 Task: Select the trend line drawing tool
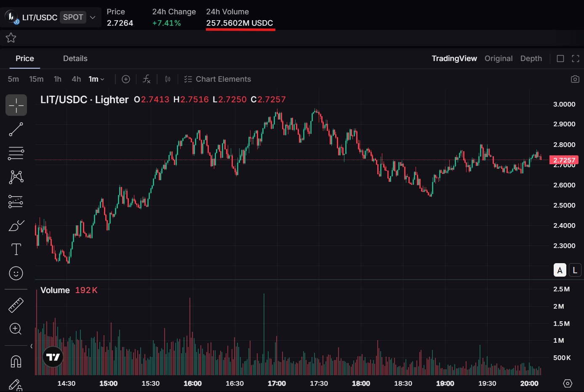point(16,130)
